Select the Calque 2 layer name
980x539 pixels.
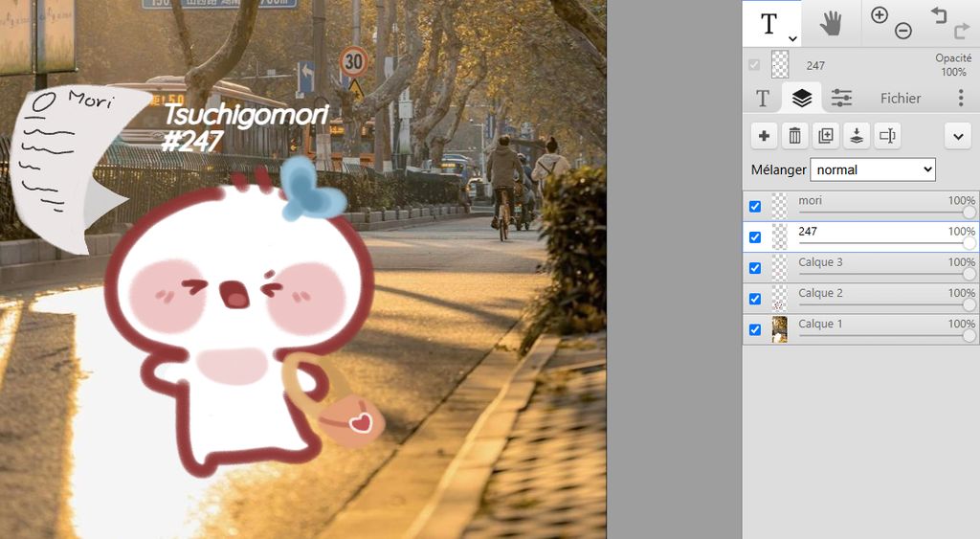[820, 293]
